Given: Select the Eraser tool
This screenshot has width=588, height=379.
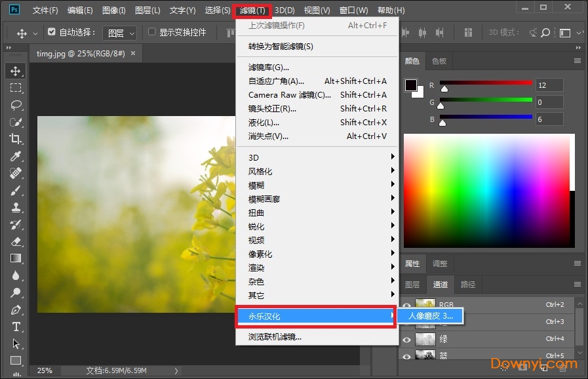Looking at the screenshot, I should pyautogui.click(x=16, y=241).
